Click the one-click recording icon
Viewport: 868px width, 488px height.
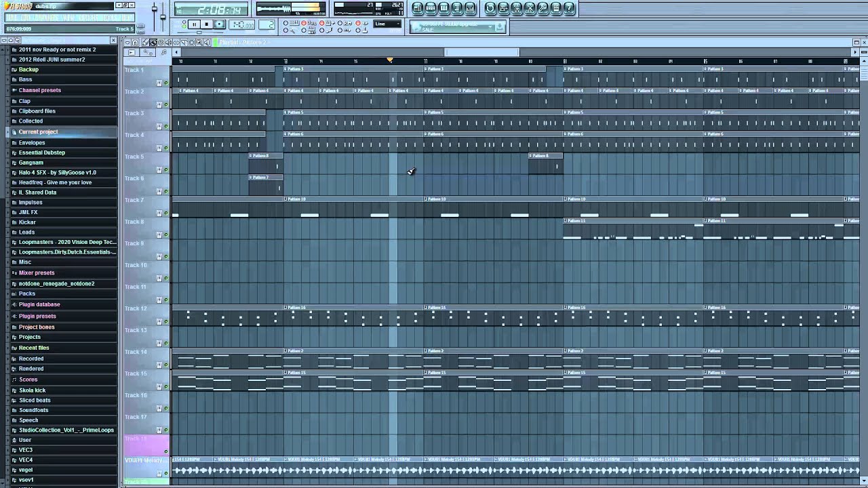[555, 8]
